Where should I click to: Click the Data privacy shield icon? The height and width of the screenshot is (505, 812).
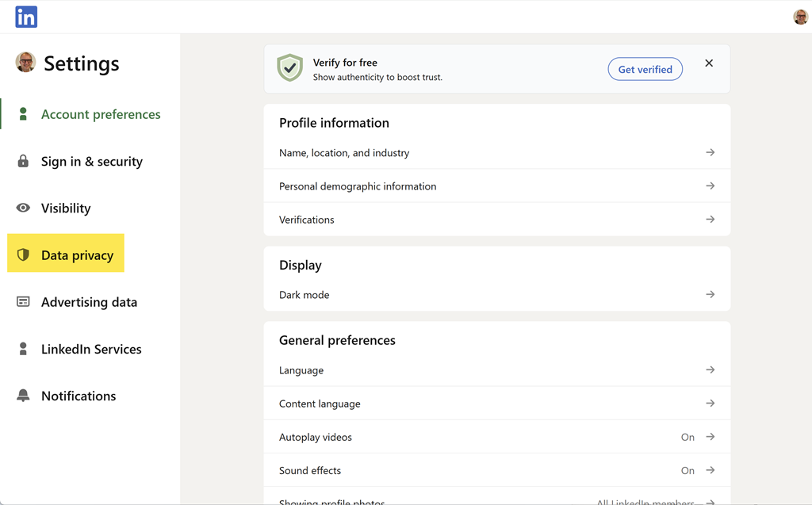tap(23, 254)
